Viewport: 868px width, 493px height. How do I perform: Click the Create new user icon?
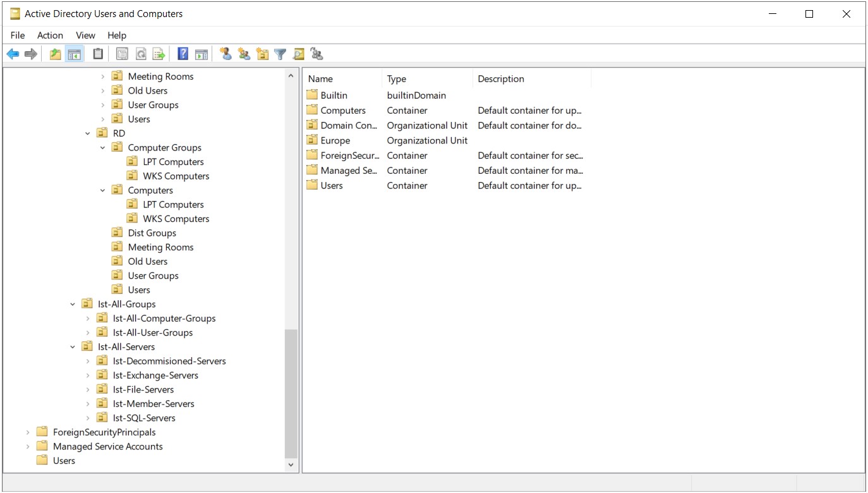pos(226,54)
